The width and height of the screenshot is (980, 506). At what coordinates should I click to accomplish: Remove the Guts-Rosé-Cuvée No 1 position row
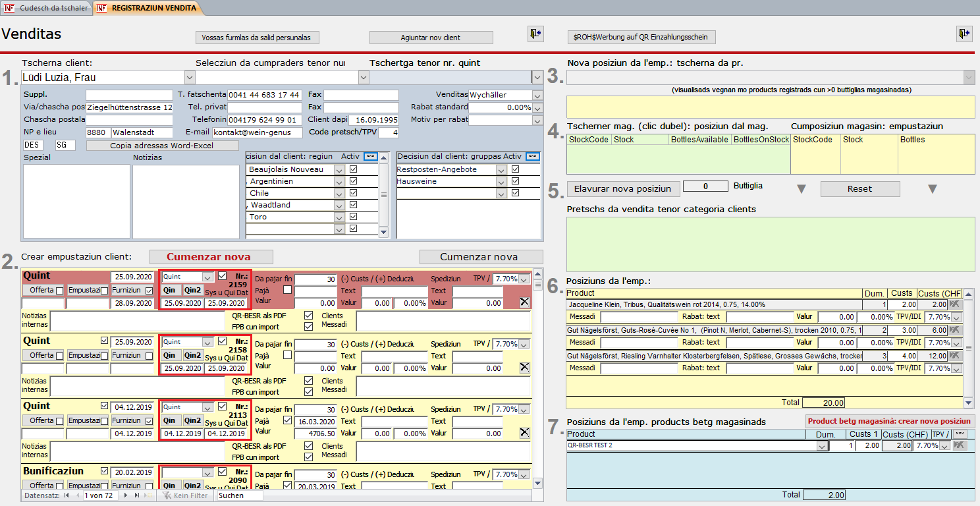pyautogui.click(x=954, y=329)
